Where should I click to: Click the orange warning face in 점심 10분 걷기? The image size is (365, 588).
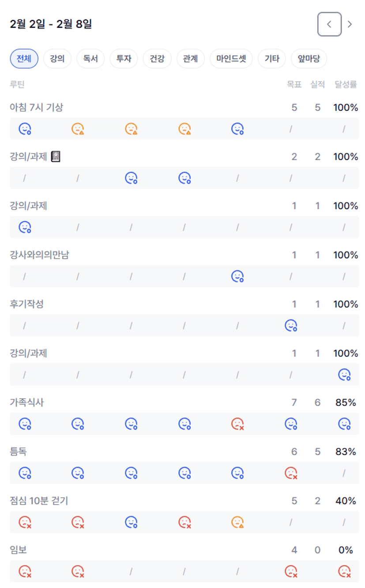coord(238,522)
